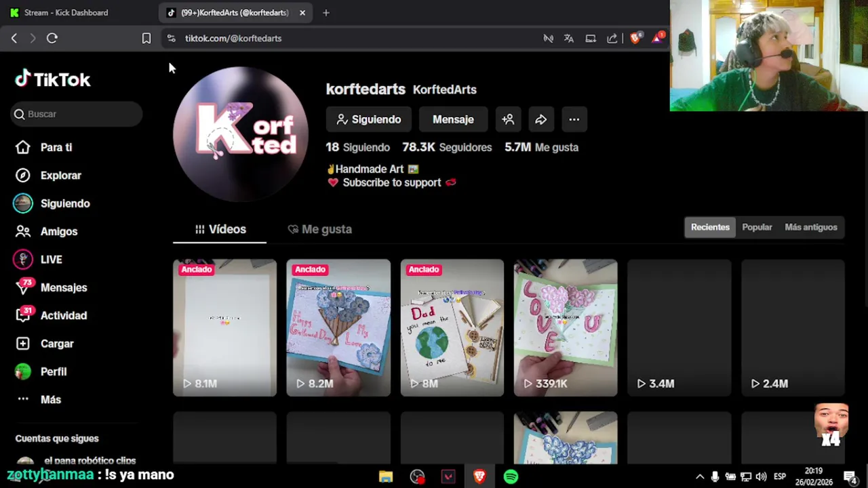Click the 18 Siguiendo count

[x=358, y=147]
